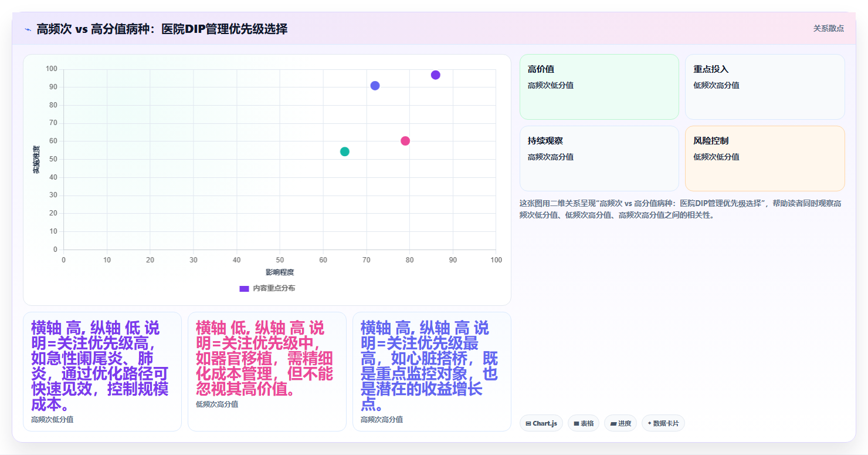Click 高频次高分值 subtitle in 持续观察 card

[x=551, y=157]
